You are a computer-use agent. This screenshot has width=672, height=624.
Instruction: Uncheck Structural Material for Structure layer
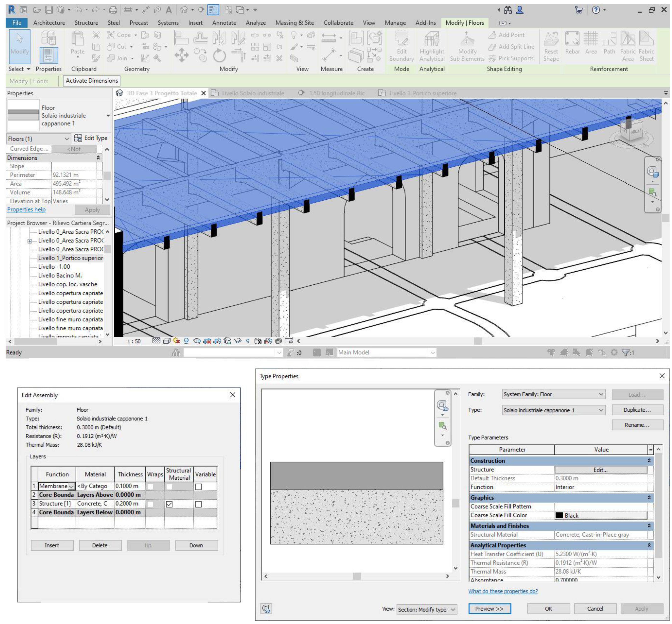[x=169, y=504]
